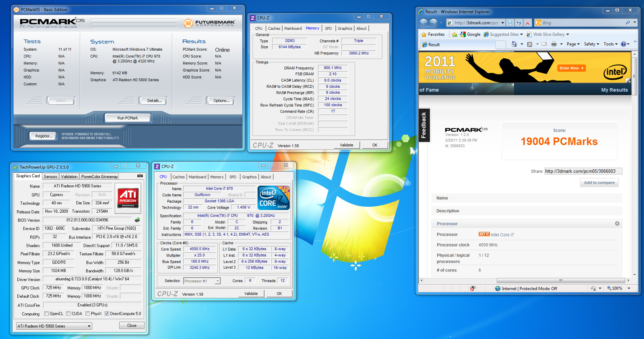Viewport: 644px width, 339px height.
Task: Click the IE vertical scrollbar thumb
Action: [635, 76]
